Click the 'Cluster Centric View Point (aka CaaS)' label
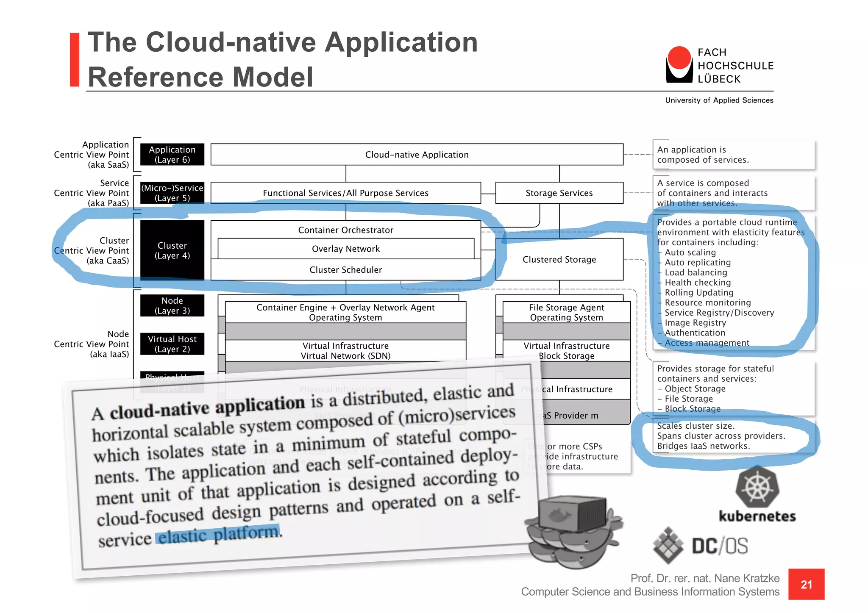This screenshot has height=613, width=868. point(92,251)
